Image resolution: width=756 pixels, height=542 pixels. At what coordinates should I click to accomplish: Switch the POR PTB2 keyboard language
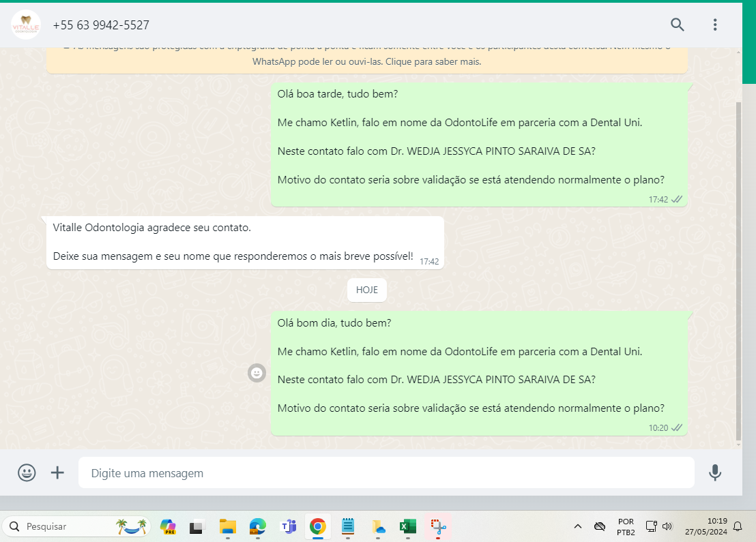point(626,526)
